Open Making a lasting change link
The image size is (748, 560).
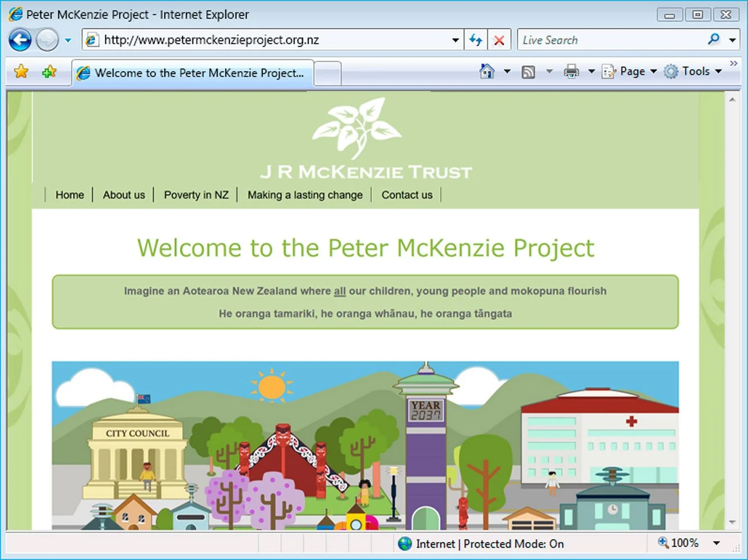(305, 195)
